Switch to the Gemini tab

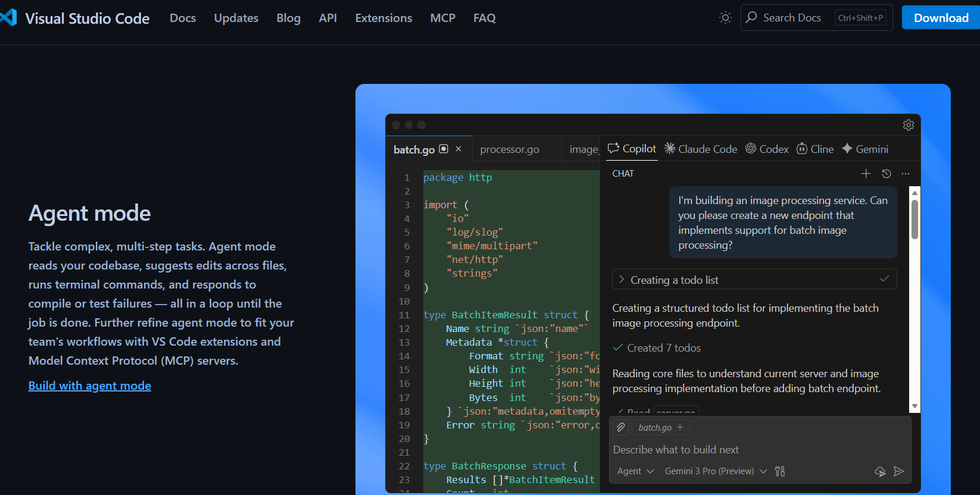[865, 149]
